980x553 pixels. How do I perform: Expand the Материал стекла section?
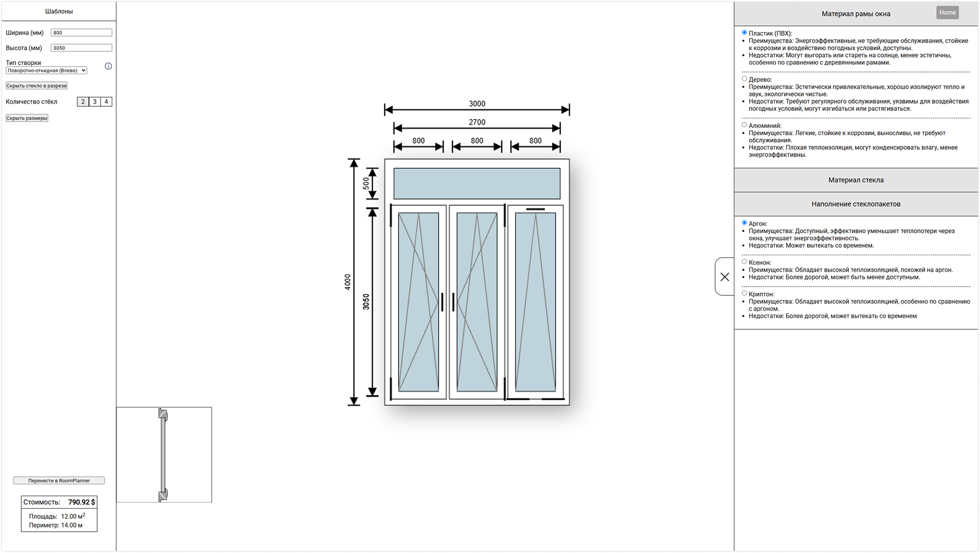[x=856, y=180]
